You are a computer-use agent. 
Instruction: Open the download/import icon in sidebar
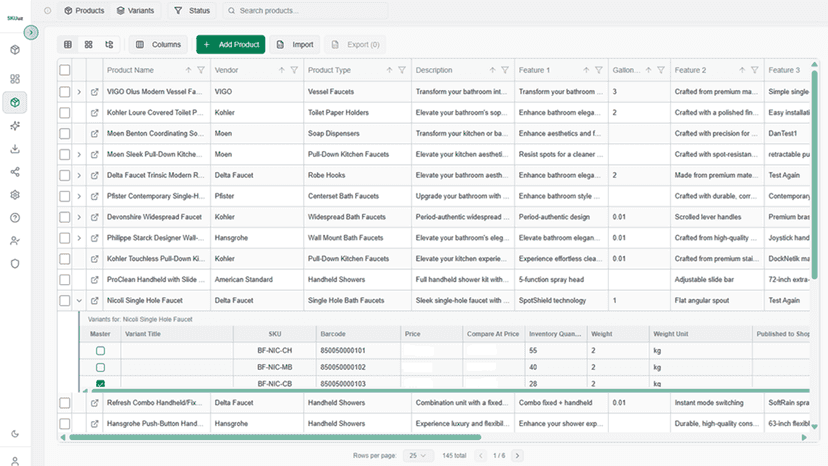15,149
